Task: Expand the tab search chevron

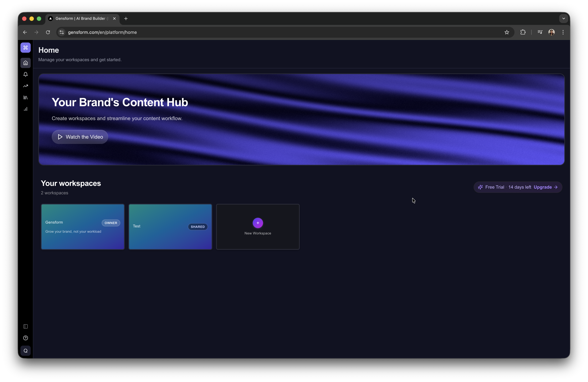Action: coord(563,18)
